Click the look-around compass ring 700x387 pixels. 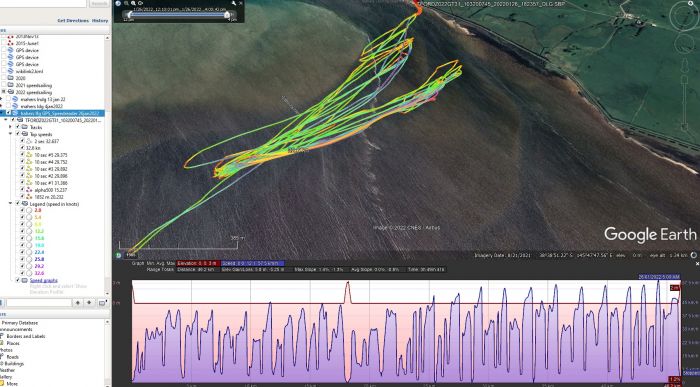tap(684, 15)
